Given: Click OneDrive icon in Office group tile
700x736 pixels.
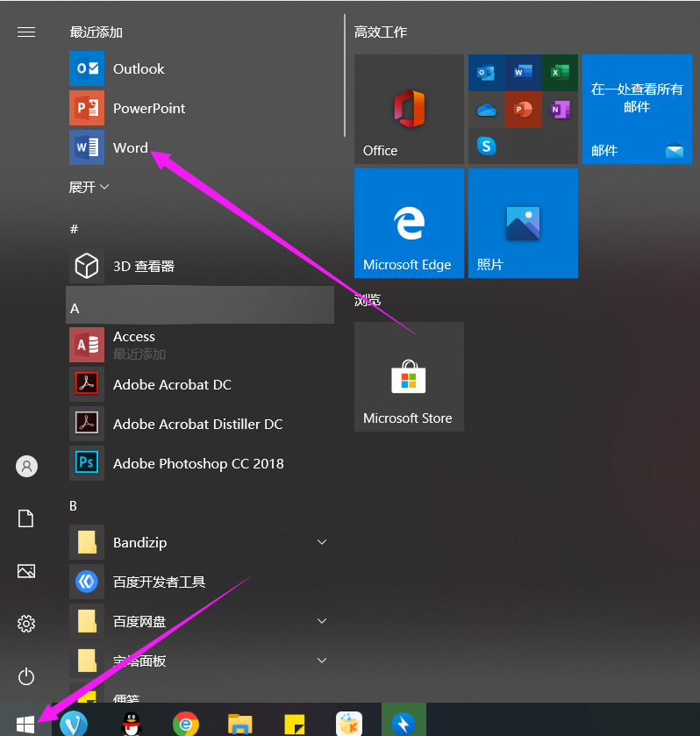Looking at the screenshot, I should (x=486, y=110).
